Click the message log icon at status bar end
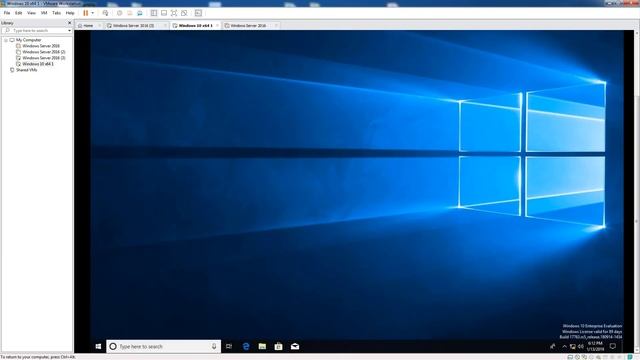This screenshot has height=360, width=640. pyautogui.click(x=630, y=357)
